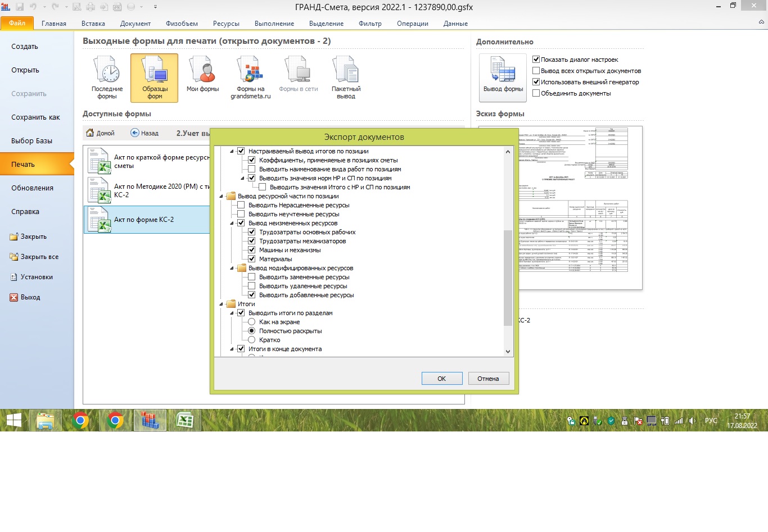Image resolution: width=768 pixels, height=532 pixels.
Task: Collapse Выводить значения норм НР и СП node
Action: coord(242,178)
